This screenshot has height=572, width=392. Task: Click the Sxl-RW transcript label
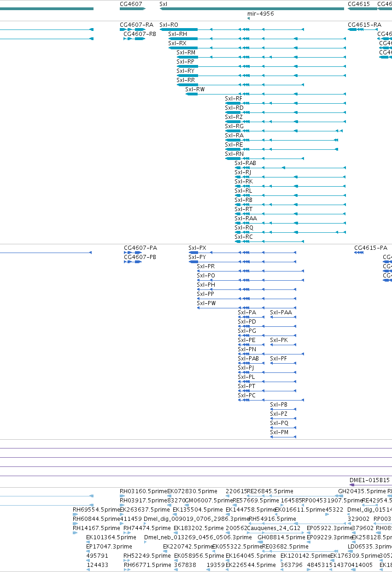pos(195,89)
